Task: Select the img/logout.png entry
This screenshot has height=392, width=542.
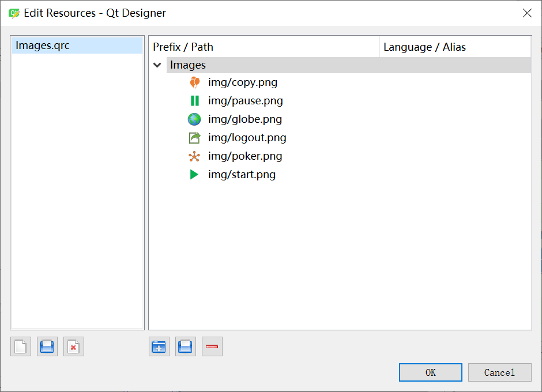Action: point(247,138)
